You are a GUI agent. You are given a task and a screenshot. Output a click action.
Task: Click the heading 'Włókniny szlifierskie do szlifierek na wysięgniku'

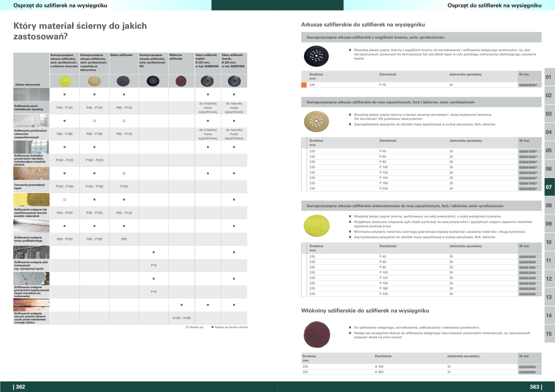[365, 310]
